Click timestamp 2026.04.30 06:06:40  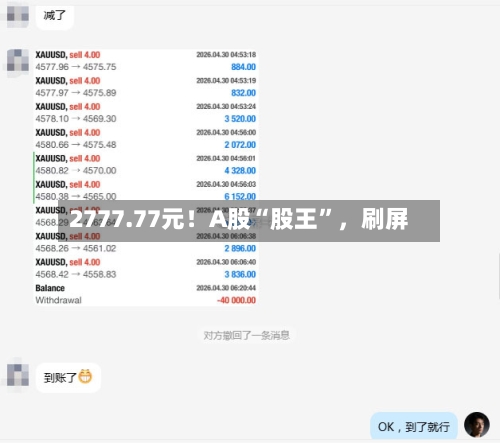tap(226, 262)
